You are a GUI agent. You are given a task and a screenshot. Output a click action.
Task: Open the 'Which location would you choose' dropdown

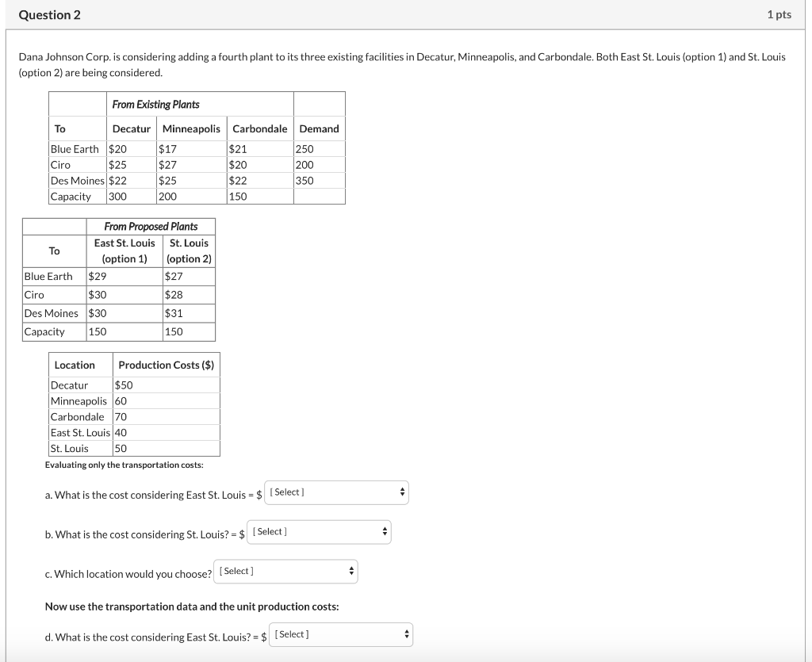coord(285,572)
